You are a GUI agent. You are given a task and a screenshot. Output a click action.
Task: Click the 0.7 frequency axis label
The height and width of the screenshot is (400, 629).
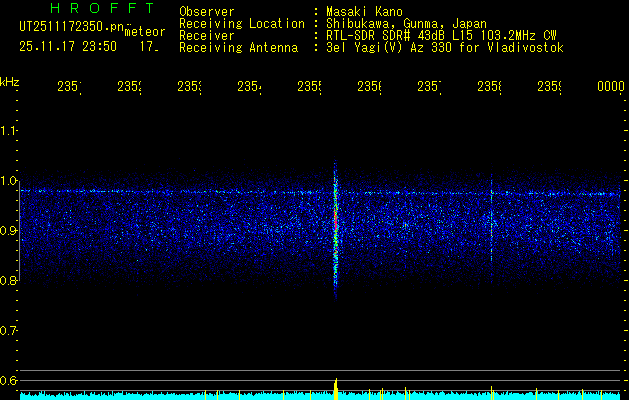pos(8,331)
